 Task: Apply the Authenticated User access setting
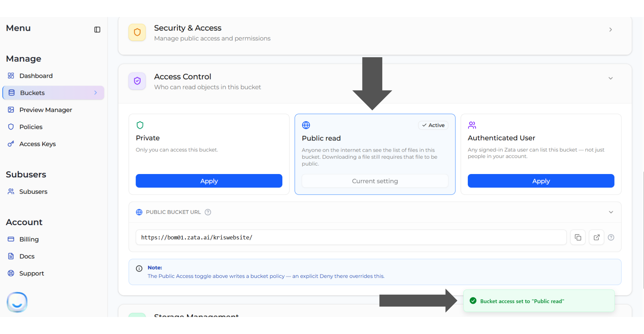click(x=541, y=181)
